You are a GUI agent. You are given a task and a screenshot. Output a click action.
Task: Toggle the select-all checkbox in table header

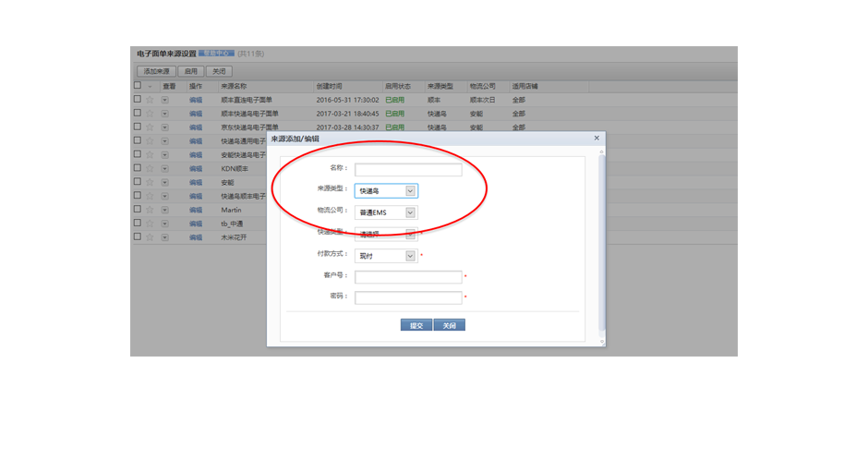138,85
